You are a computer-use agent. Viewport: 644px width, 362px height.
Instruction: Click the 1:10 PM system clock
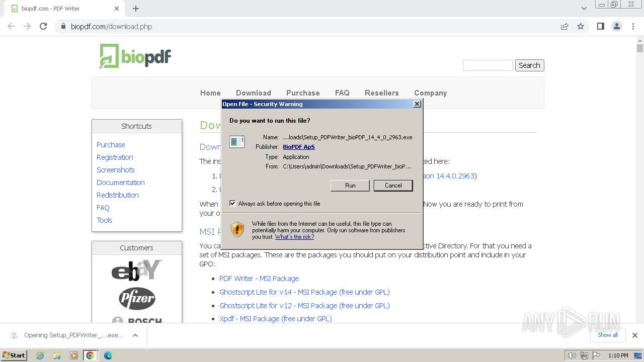pyautogui.click(x=618, y=355)
